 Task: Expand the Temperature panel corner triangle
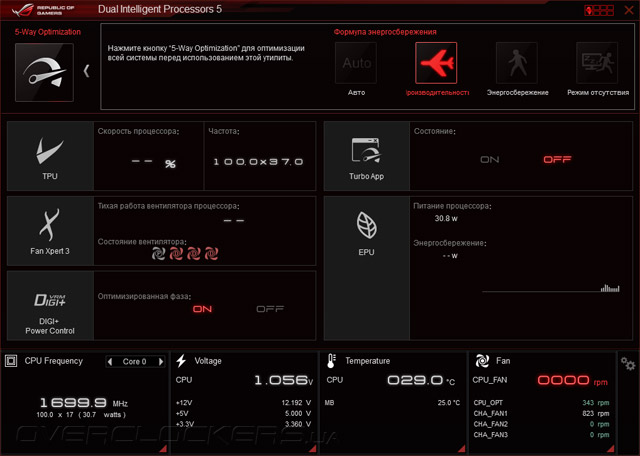(462, 449)
